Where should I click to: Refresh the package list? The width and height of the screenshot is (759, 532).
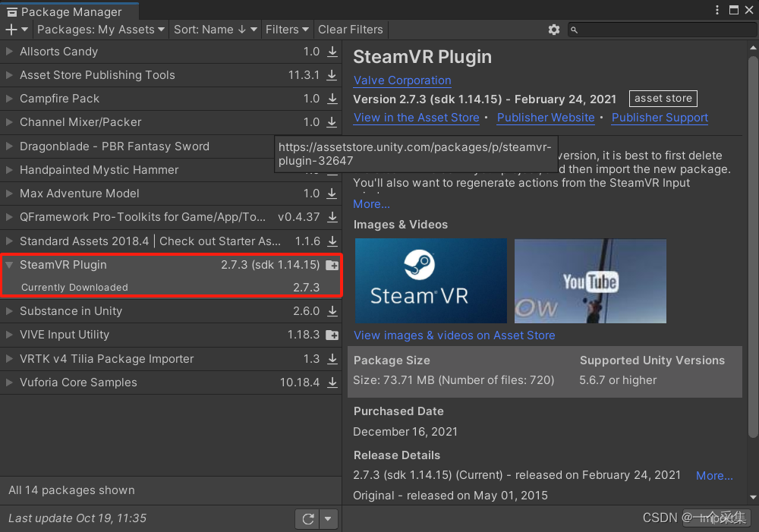(x=308, y=519)
